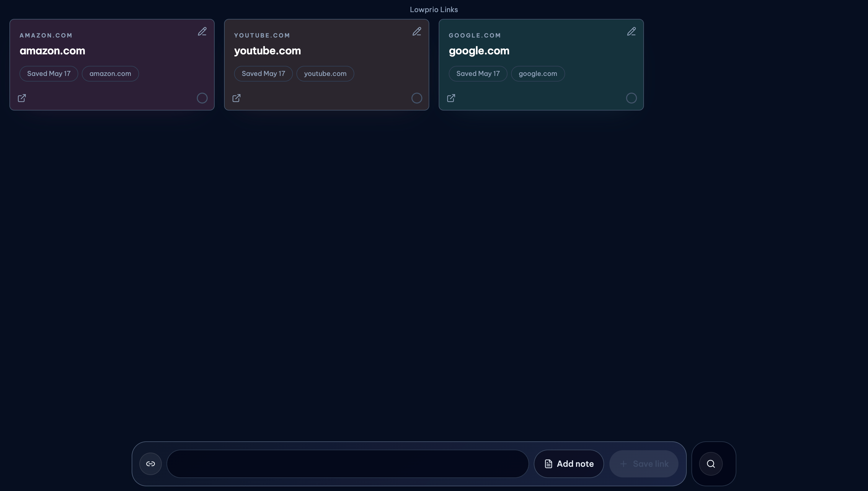Select the google.com card circle

[632, 98]
